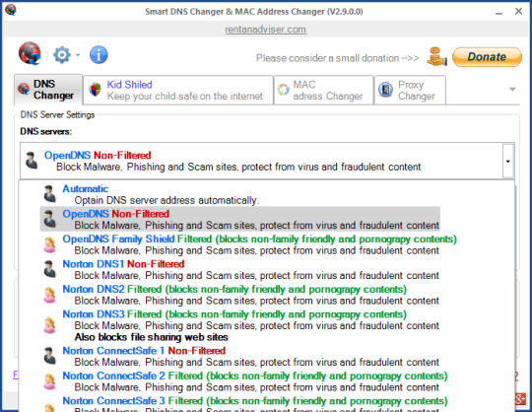Select Norton ConnectSafe 1 Non-Filtered entry
Screen dimensions: 532x412
[239, 356]
